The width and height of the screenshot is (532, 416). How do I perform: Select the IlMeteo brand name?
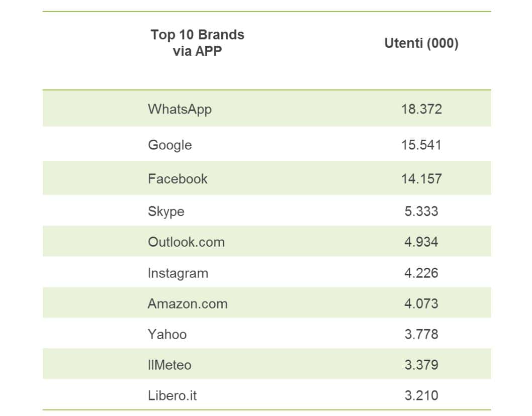click(169, 365)
